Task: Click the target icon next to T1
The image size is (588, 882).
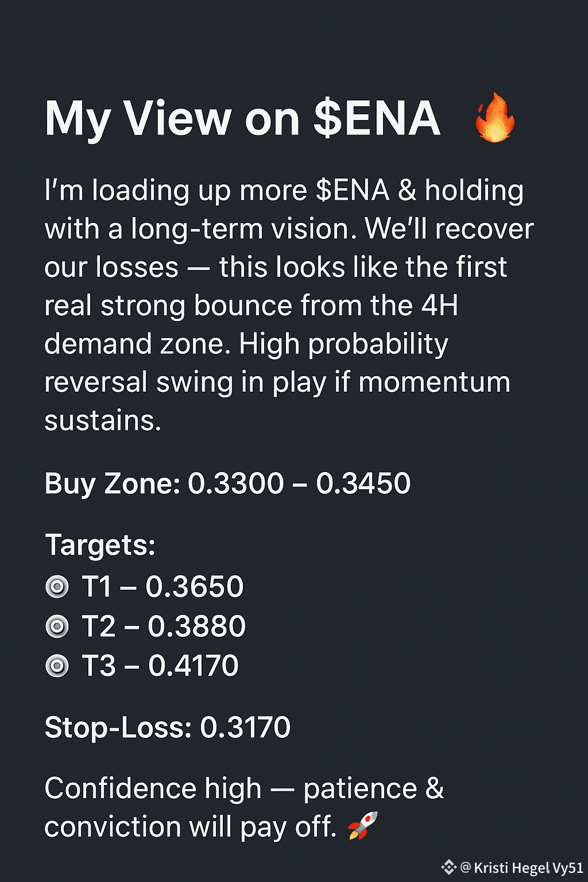Action: [57, 587]
